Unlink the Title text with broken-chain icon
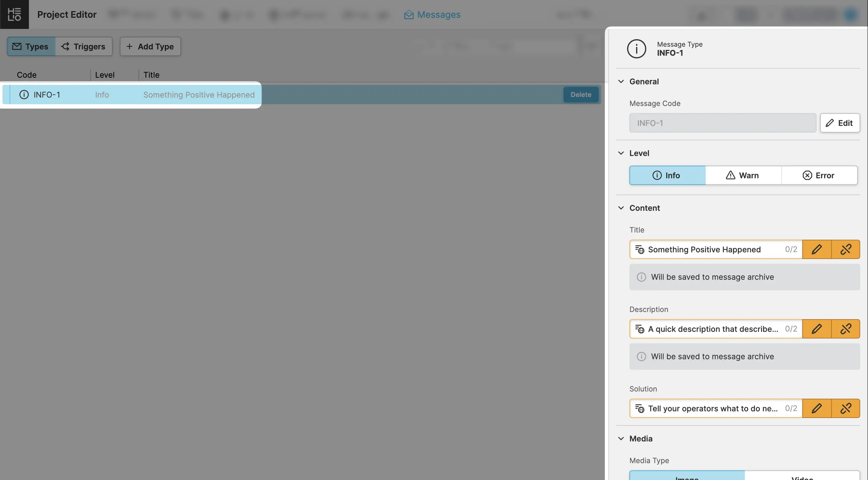The image size is (868, 480). 845,249
